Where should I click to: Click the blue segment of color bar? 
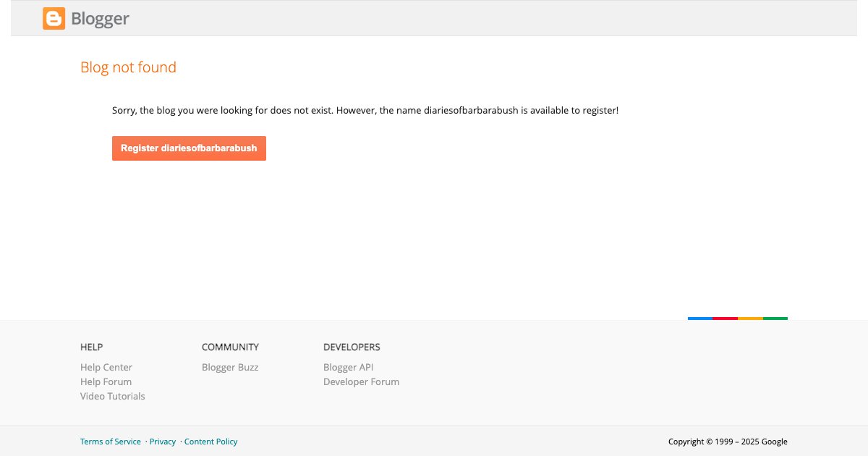[x=700, y=318]
